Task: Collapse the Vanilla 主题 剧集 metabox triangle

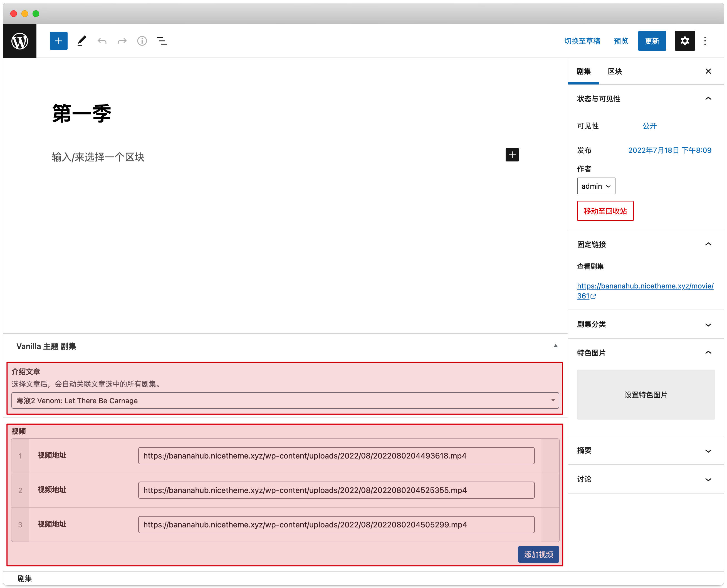Action: click(x=555, y=346)
